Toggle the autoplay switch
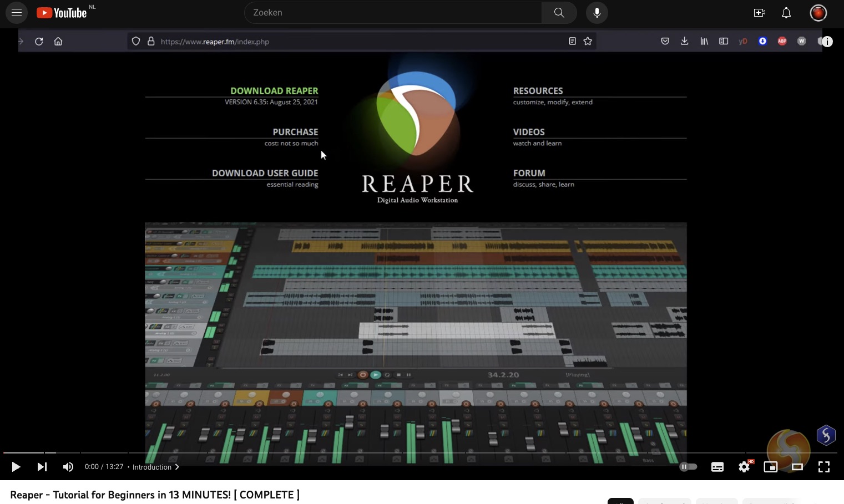The height and width of the screenshot is (504, 844). [x=688, y=467]
